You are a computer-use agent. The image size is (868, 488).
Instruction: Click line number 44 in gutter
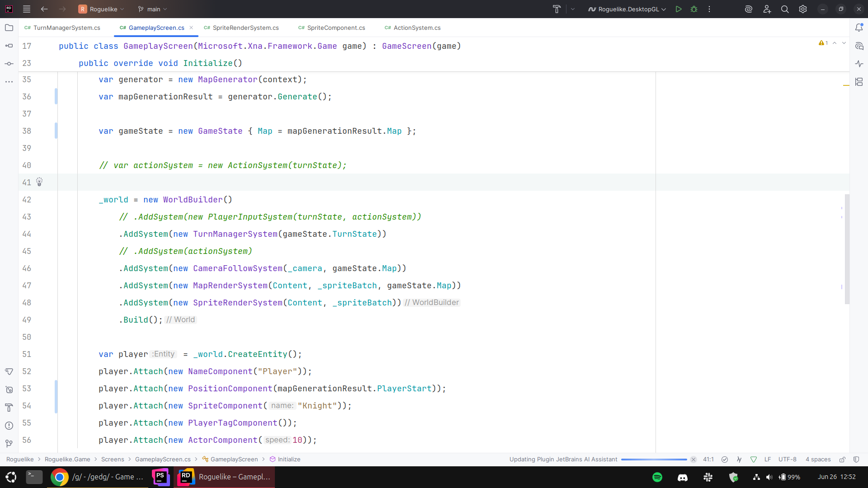(27, 234)
